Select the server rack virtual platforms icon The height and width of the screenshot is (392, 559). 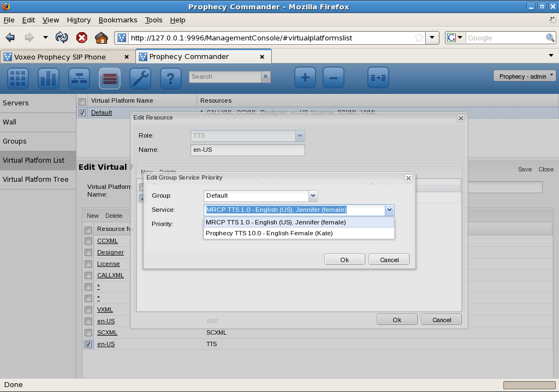pos(110,78)
